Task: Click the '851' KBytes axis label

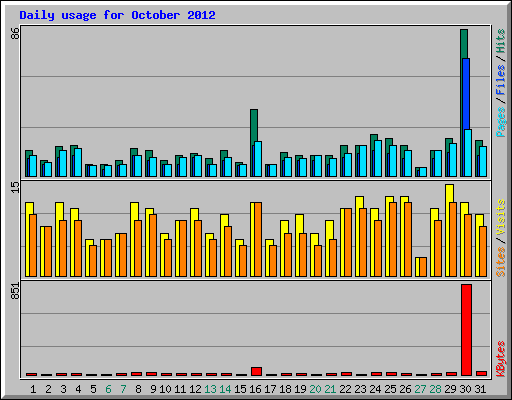Action: (15, 291)
